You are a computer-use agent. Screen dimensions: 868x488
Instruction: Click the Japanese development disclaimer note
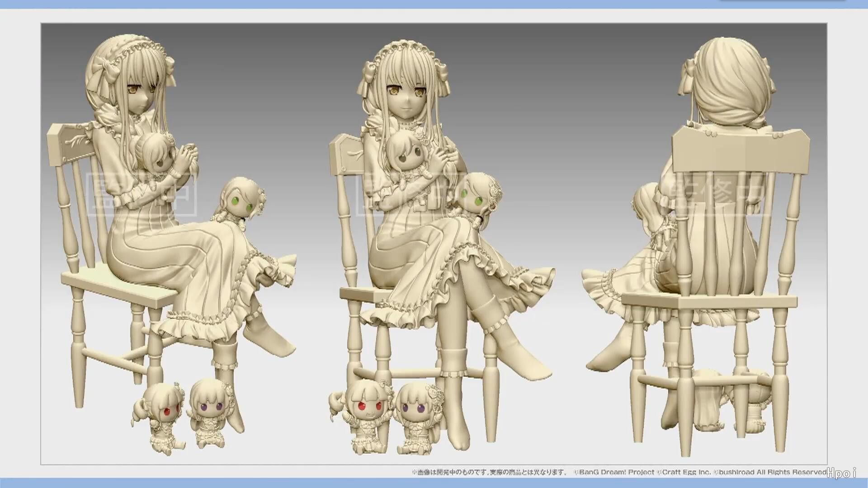click(489, 472)
